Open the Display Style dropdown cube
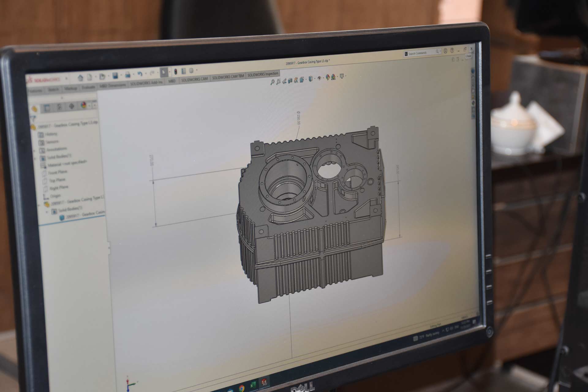The image size is (588, 392). 311,79
